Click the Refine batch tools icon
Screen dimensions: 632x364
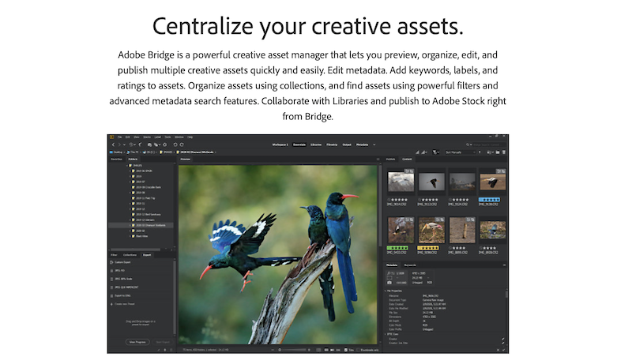click(156, 144)
